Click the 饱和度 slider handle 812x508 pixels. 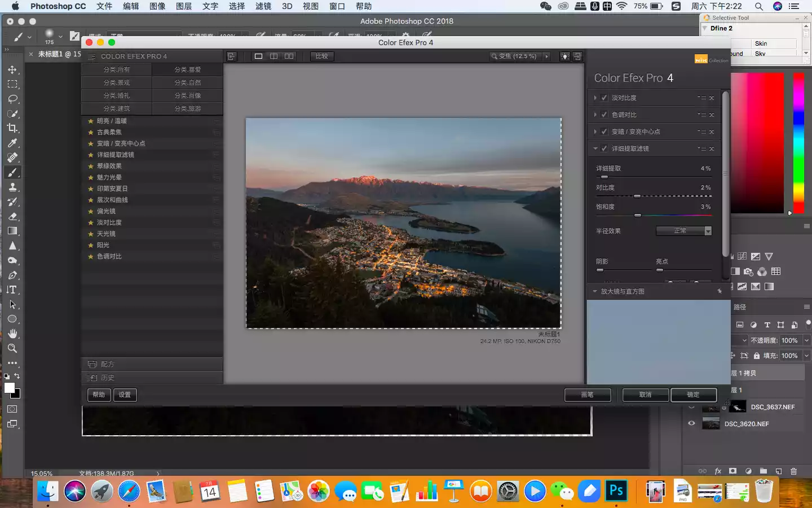[638, 216]
